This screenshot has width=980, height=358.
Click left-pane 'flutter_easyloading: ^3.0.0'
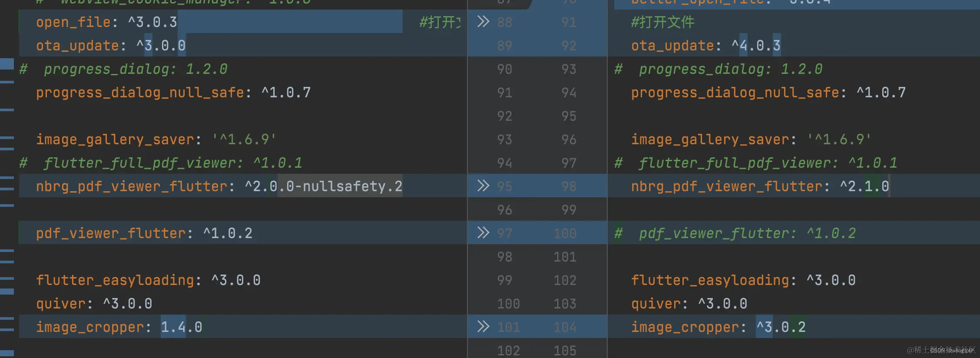pyautogui.click(x=148, y=280)
